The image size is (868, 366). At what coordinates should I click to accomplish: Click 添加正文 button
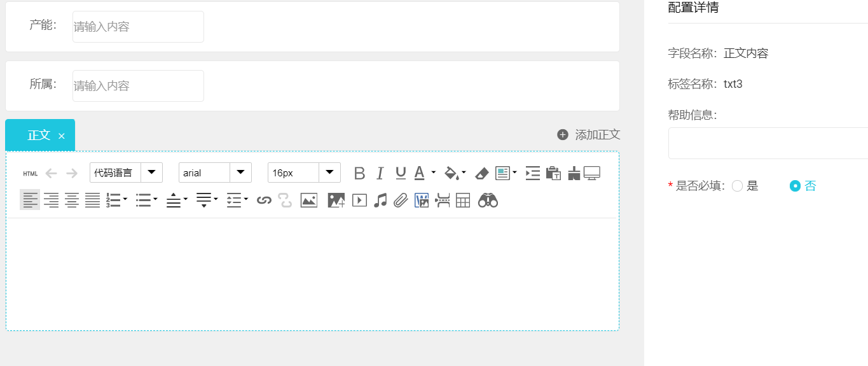point(588,135)
